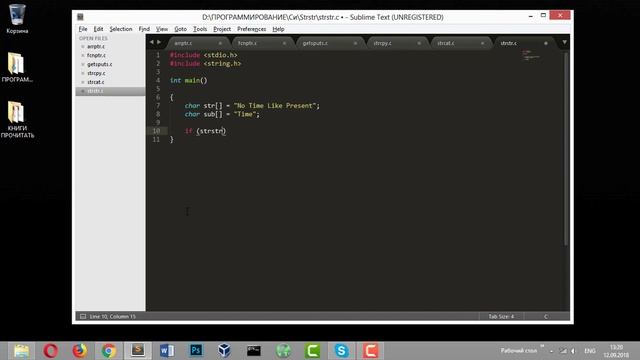Open the ENG language switcher

(590, 351)
